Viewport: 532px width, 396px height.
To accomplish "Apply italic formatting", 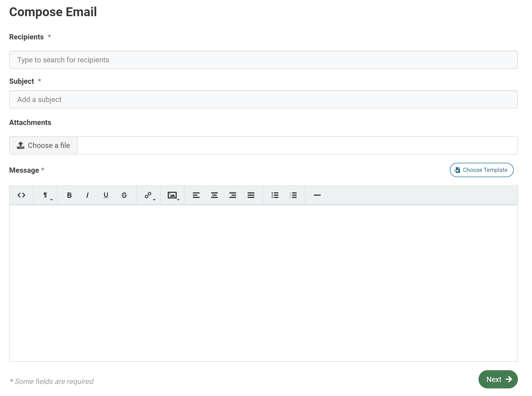I will coord(87,195).
